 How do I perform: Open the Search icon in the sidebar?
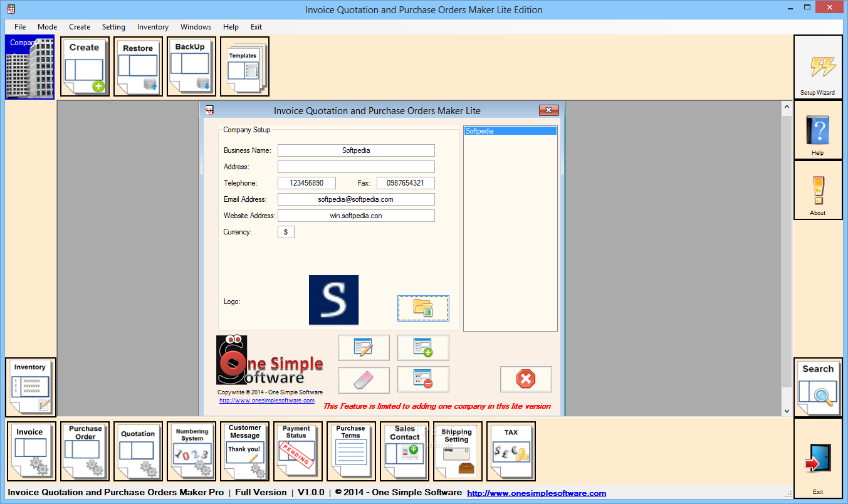point(818,387)
